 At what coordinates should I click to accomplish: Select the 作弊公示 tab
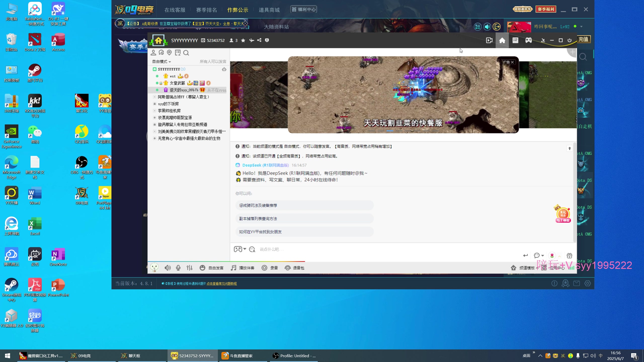pos(238,10)
